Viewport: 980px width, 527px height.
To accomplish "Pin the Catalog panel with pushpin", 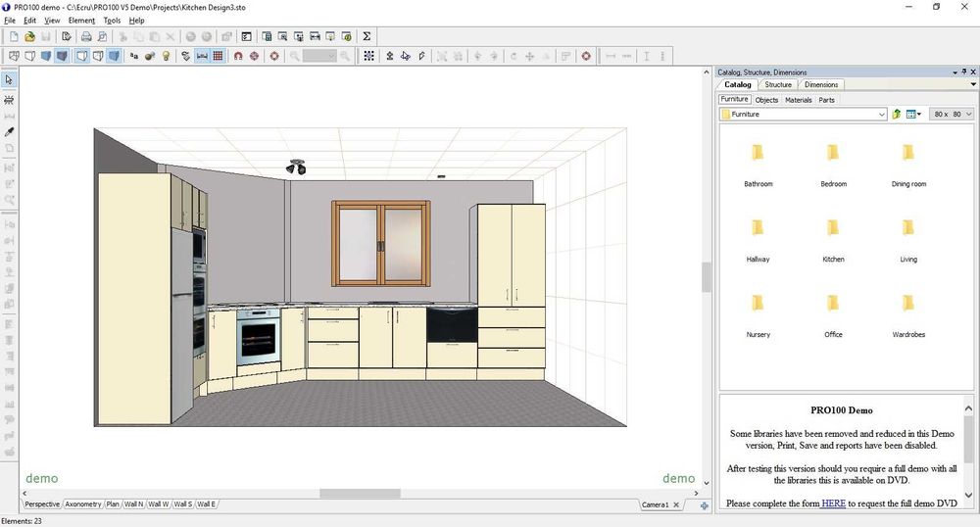I will click(962, 72).
